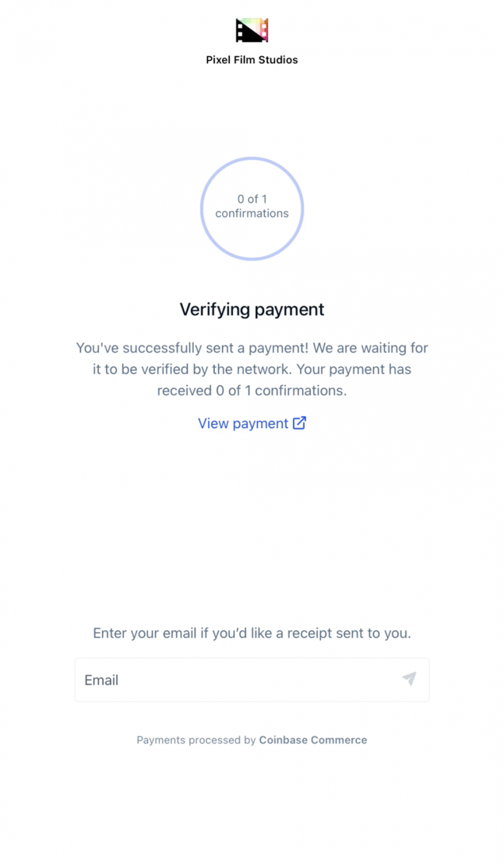
Task: Click the Pixel Film Studios name text
Action: (x=252, y=60)
